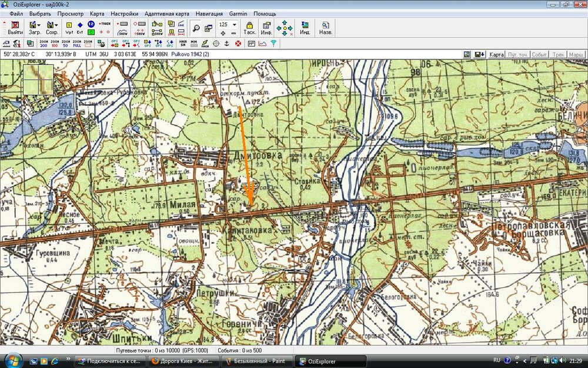Open the Назв. name search tool
Viewport: 588px width, 368px height.
coord(325,28)
